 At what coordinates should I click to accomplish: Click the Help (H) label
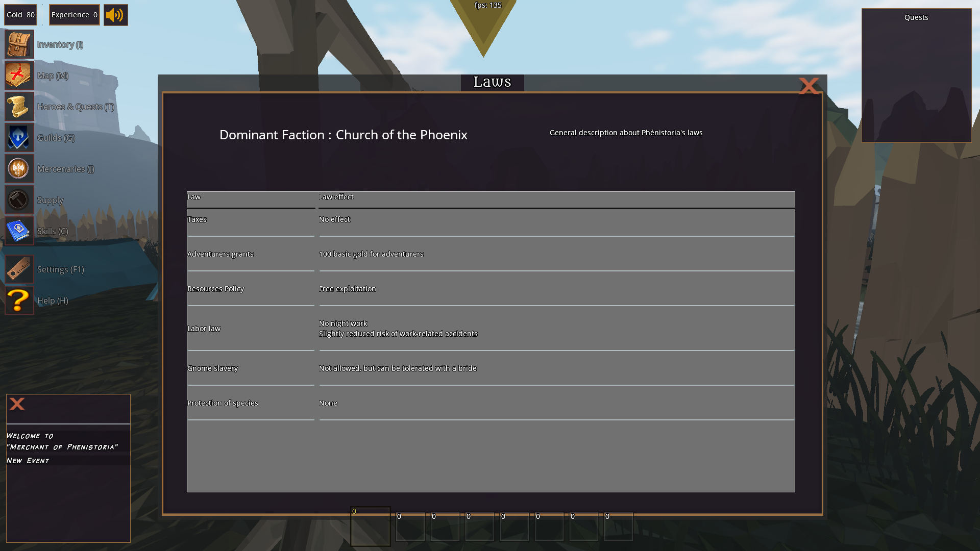coord(53,300)
